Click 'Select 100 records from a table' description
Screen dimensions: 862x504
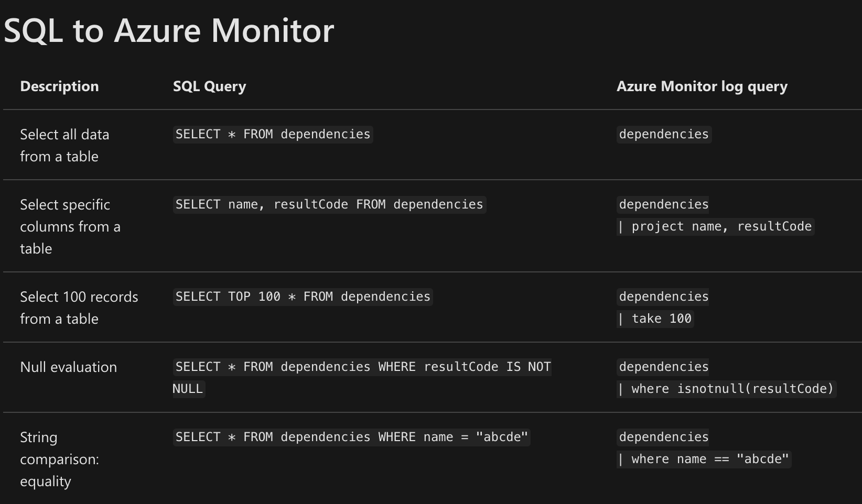click(x=79, y=308)
